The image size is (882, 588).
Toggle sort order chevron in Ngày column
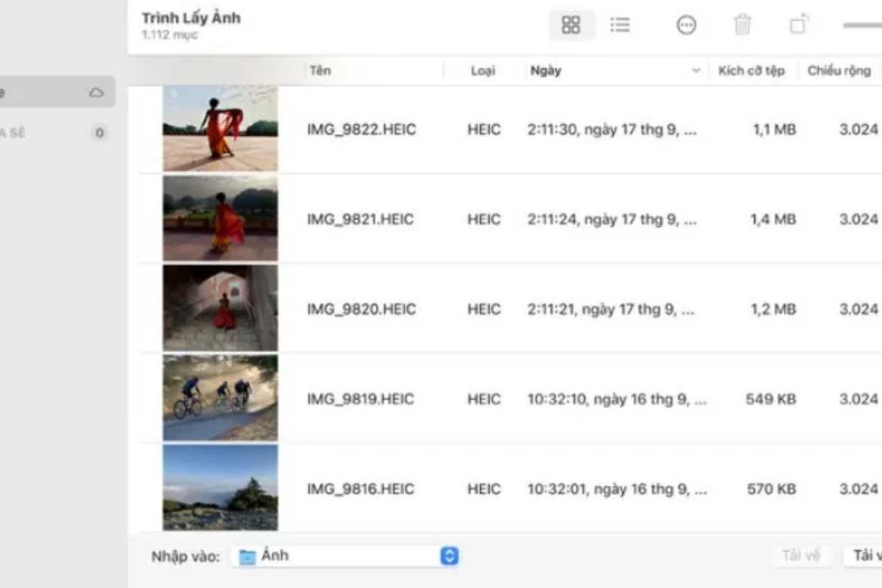point(696,71)
